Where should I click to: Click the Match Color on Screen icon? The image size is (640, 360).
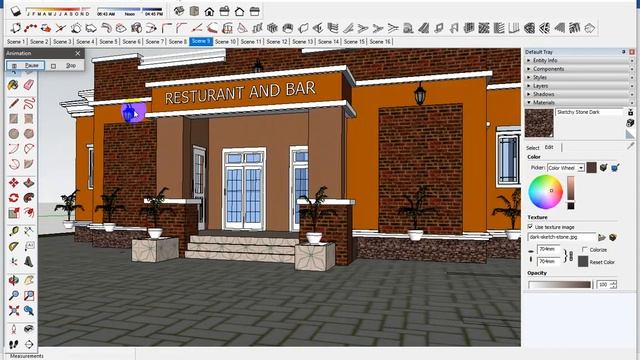615,167
